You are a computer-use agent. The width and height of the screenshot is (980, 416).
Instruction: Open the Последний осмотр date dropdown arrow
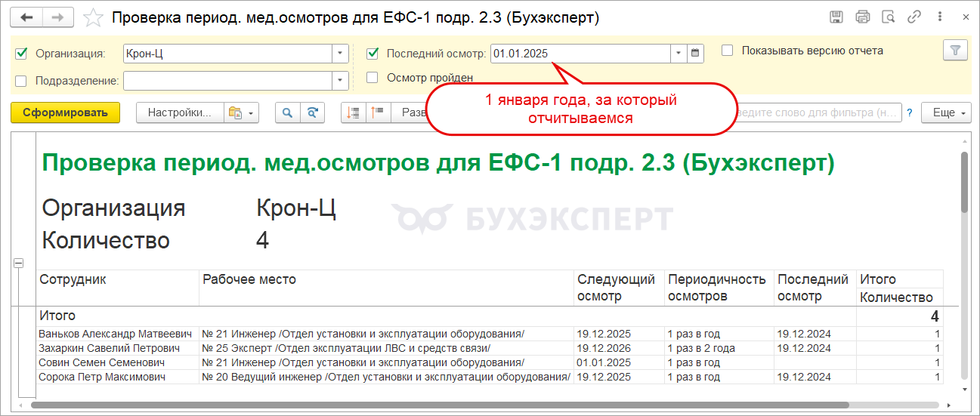click(678, 54)
